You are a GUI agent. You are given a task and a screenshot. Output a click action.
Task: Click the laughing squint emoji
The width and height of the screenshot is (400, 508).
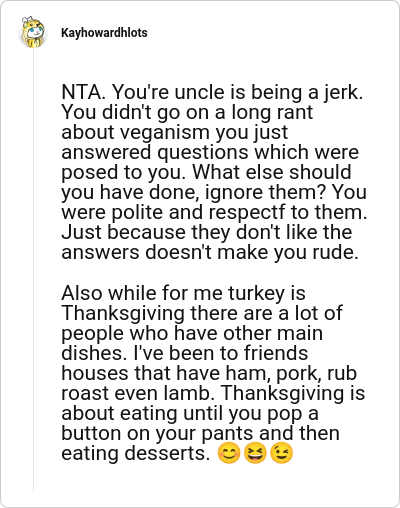(255, 453)
